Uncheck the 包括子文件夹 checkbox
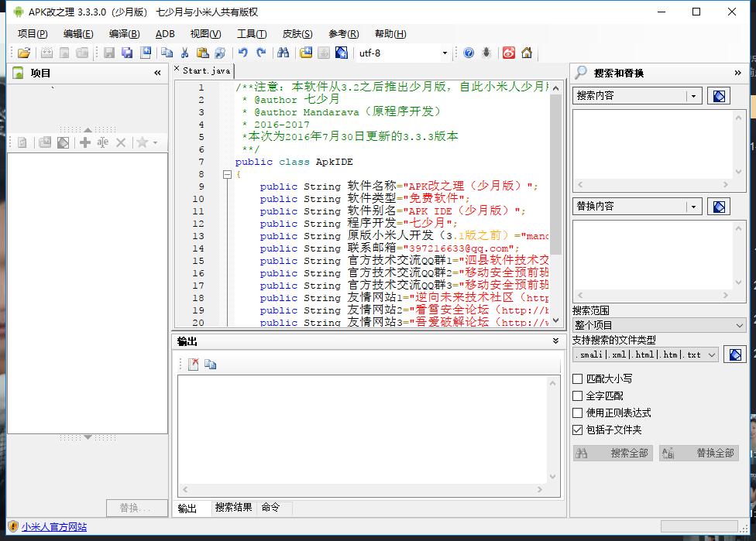This screenshot has height=541, width=756. coord(577,430)
